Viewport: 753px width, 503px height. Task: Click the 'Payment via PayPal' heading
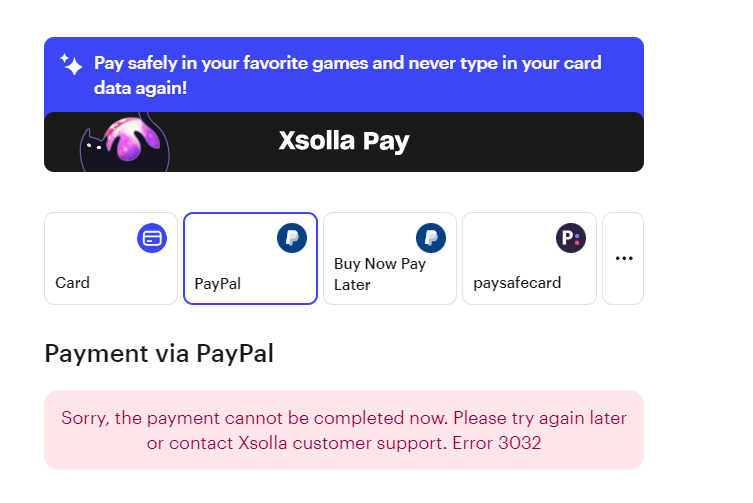(159, 353)
